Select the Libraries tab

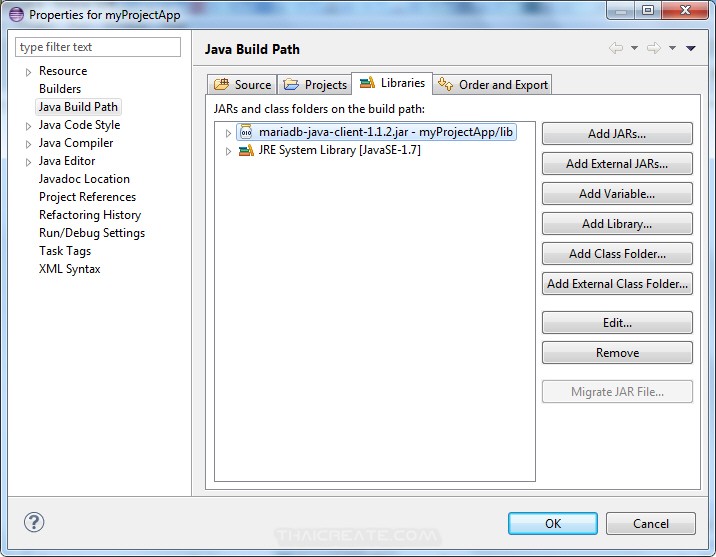[392, 83]
